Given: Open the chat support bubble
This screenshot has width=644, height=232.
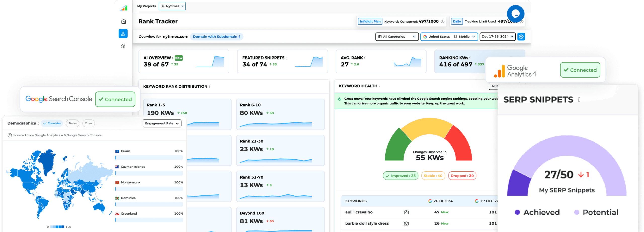Looking at the screenshot, I should click(515, 14).
